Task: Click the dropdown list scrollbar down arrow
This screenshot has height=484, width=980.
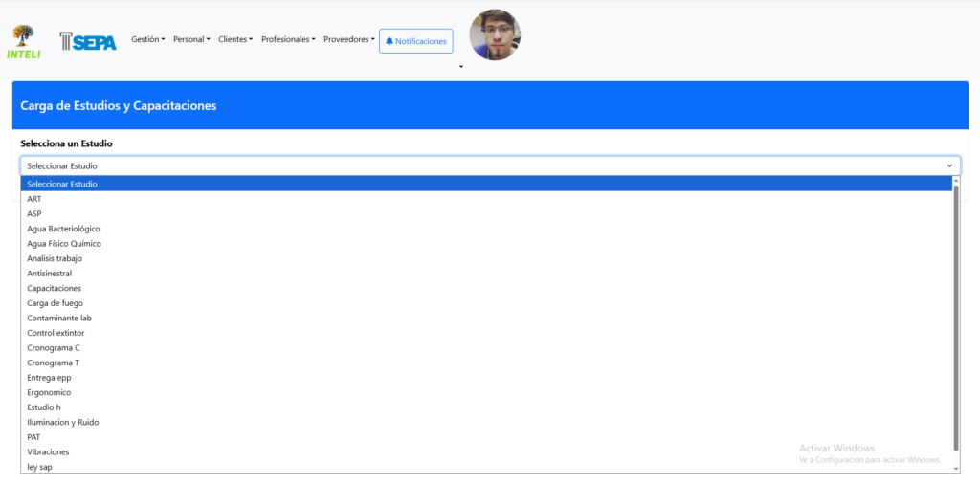Action: 954,468
